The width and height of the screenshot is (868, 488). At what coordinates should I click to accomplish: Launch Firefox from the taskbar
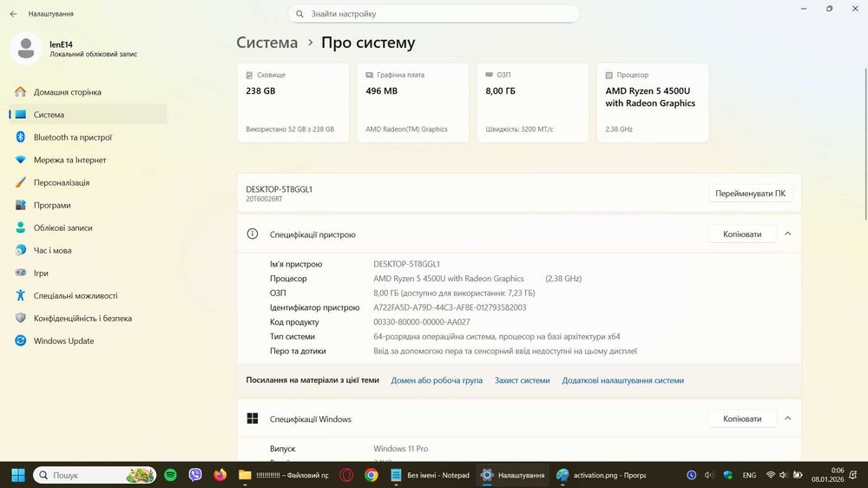point(220,475)
